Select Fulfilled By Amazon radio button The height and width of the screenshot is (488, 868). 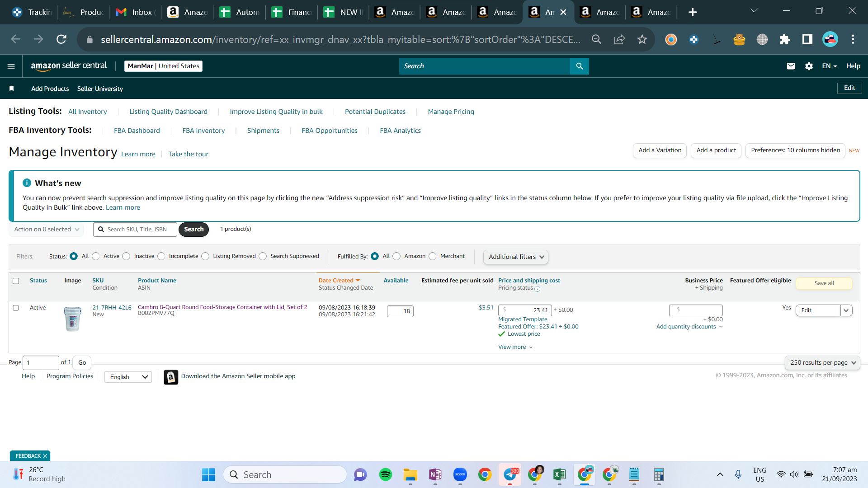coord(396,256)
